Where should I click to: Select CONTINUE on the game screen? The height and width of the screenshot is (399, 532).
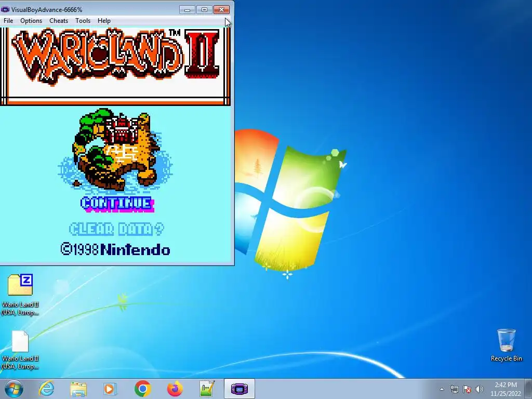pyautogui.click(x=117, y=204)
